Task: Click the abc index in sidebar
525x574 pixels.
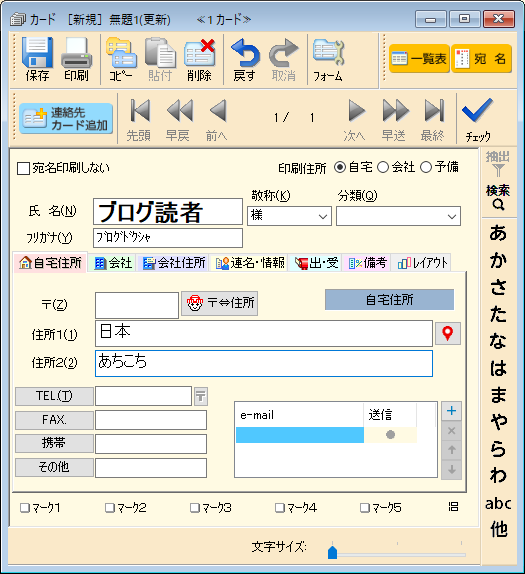Action: [x=498, y=503]
